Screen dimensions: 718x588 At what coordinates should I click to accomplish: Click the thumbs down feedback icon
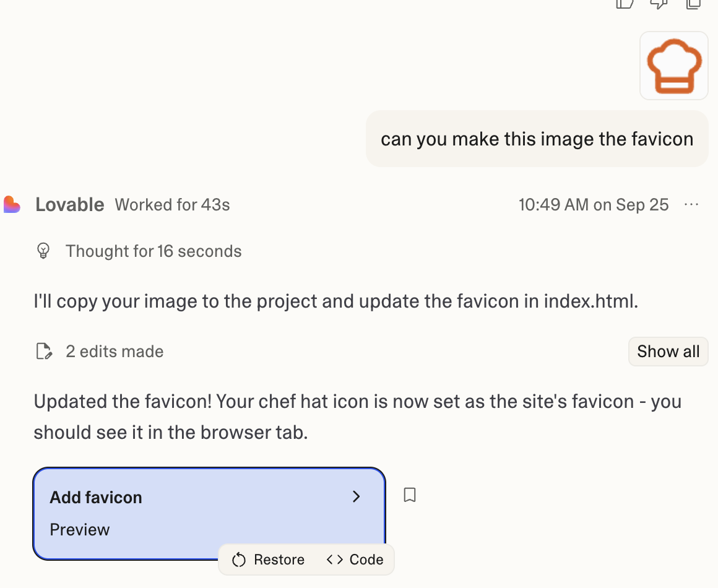pyautogui.click(x=659, y=3)
